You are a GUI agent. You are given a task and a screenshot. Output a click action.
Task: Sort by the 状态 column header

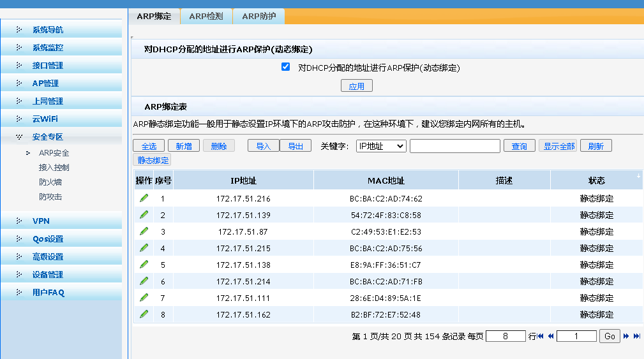[597, 180]
